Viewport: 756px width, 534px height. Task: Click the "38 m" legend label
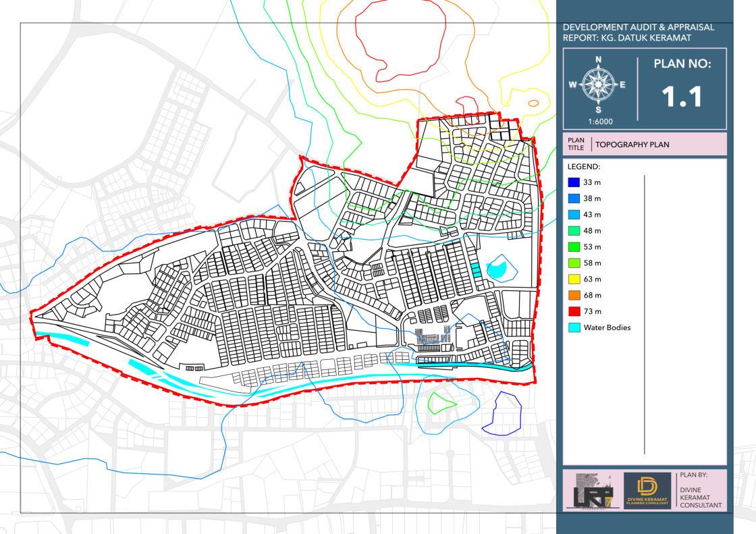point(592,198)
